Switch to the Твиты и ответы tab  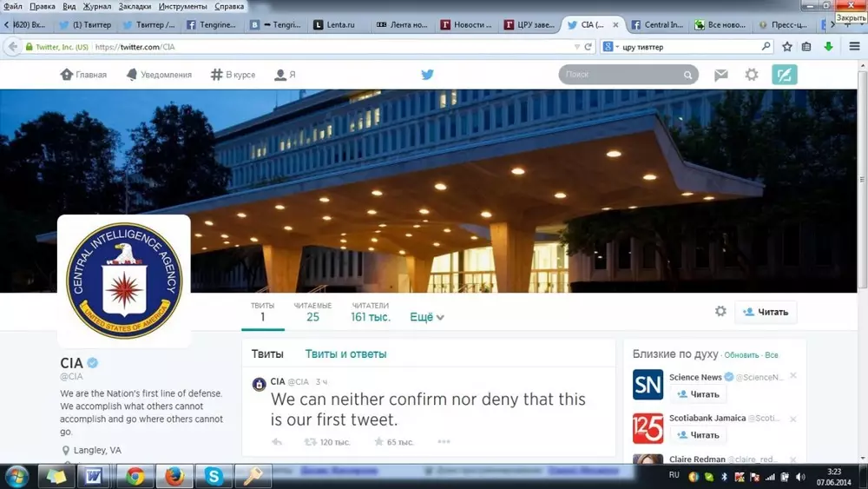coord(345,354)
